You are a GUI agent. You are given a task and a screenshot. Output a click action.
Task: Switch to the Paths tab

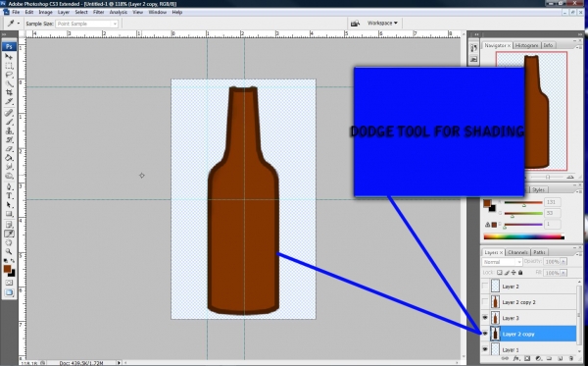coord(539,252)
